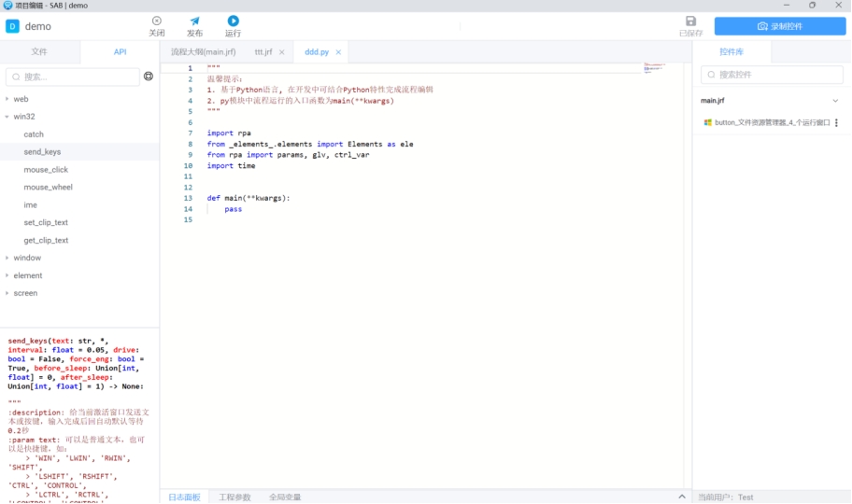The image size is (852, 504).
Task: Maximize or restore the SAB window
Action: point(812,5)
